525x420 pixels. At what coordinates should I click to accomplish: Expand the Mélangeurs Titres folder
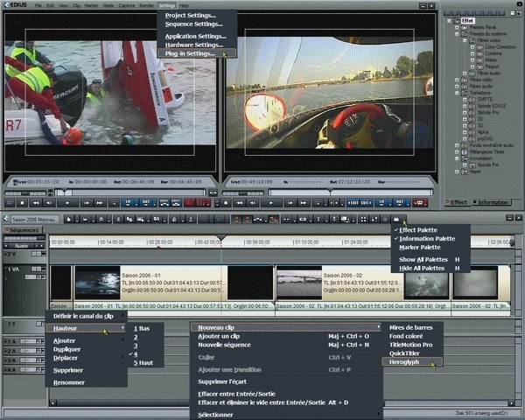click(457, 151)
